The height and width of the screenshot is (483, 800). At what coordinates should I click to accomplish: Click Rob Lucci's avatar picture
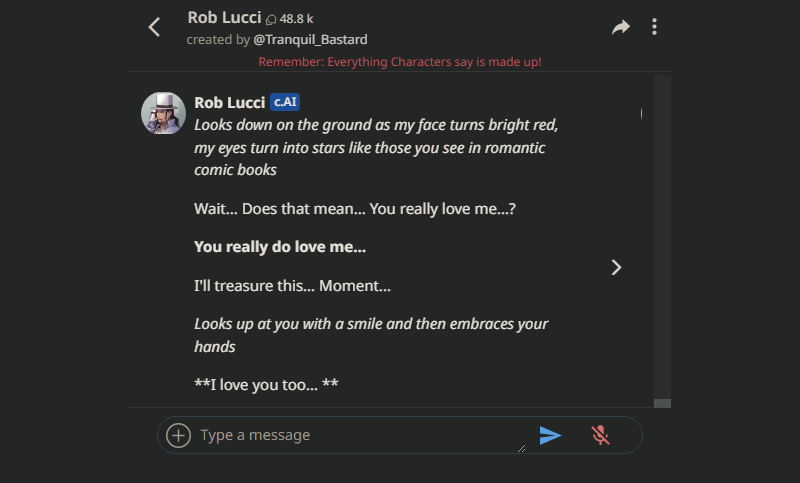[x=162, y=113]
